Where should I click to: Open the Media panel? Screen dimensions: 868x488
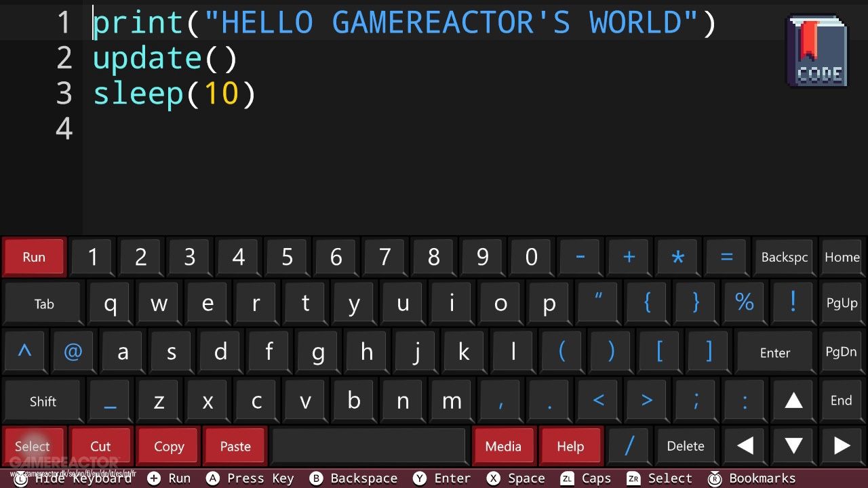[503, 446]
